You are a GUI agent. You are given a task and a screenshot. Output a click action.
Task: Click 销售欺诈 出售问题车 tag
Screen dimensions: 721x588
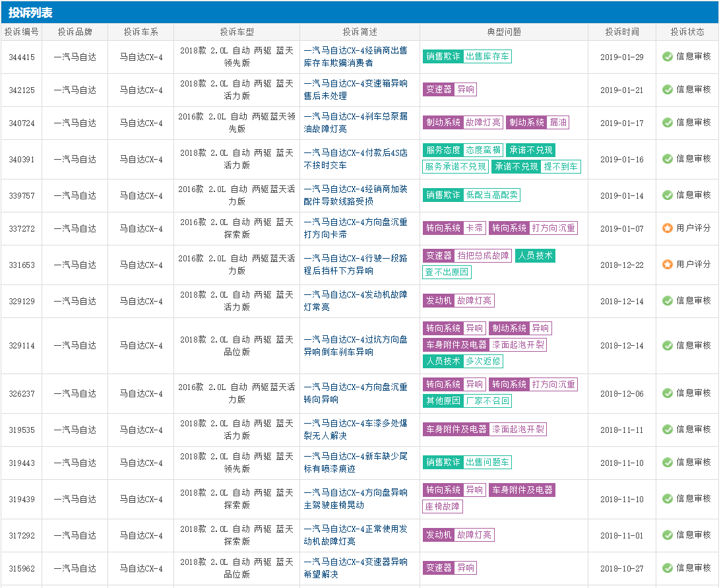467,463
